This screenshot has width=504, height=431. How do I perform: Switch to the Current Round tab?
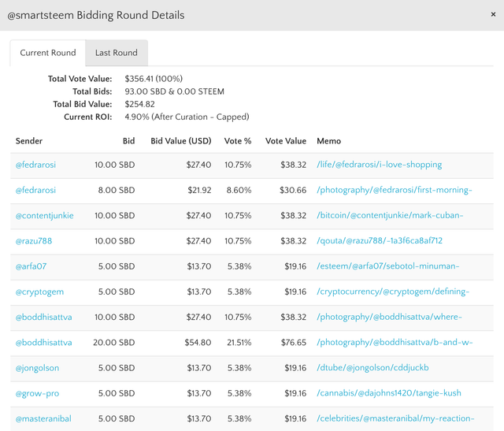48,53
